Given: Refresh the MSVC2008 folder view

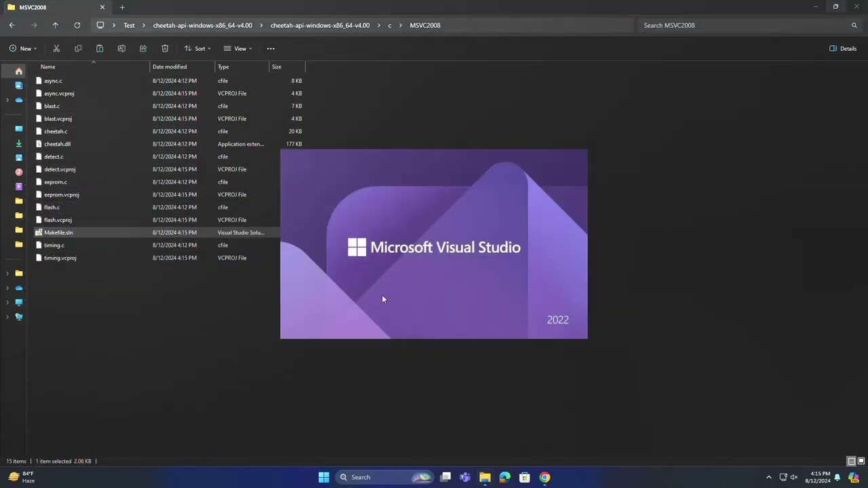Looking at the screenshot, I should pyautogui.click(x=77, y=25).
